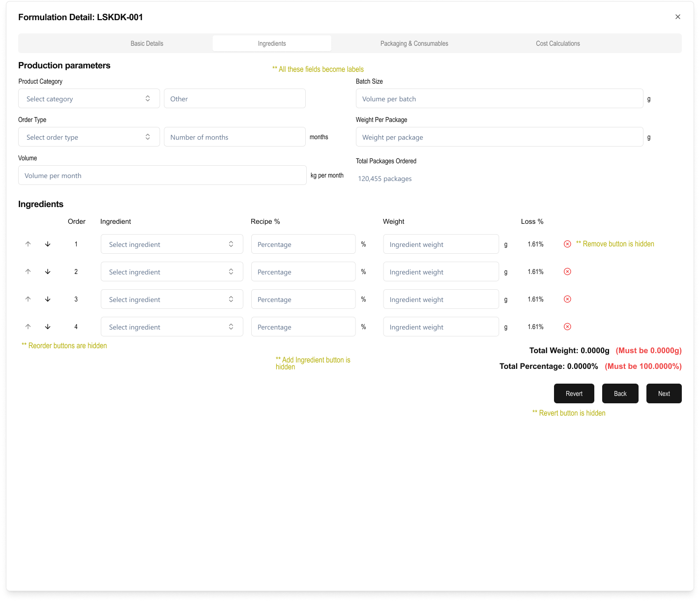Image resolution: width=700 pixels, height=602 pixels.
Task: Move ingredient row 1 down
Action: coord(48,244)
